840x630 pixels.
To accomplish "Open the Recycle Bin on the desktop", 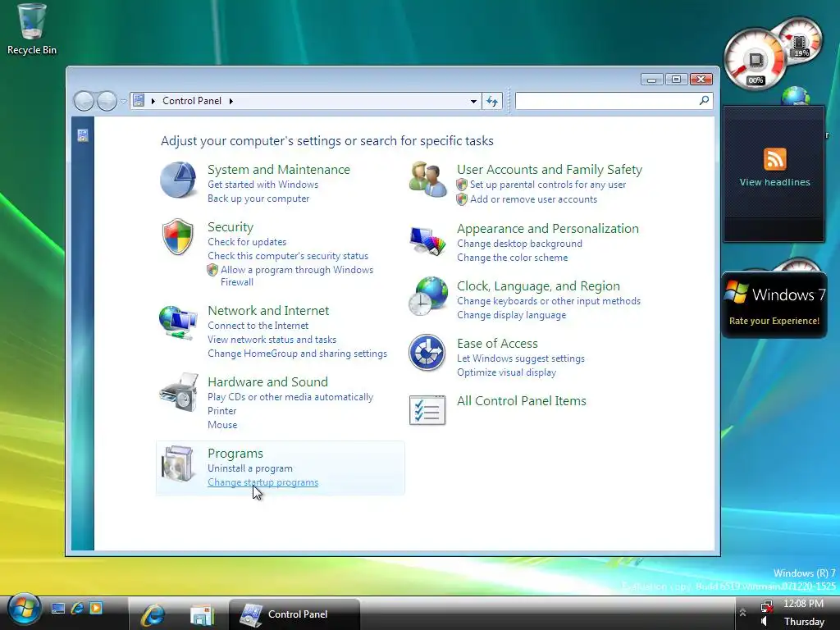I will point(32,30).
